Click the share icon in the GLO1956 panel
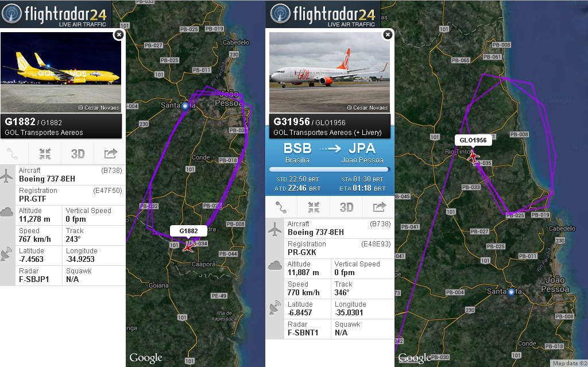This screenshot has height=367, width=588. click(380, 207)
